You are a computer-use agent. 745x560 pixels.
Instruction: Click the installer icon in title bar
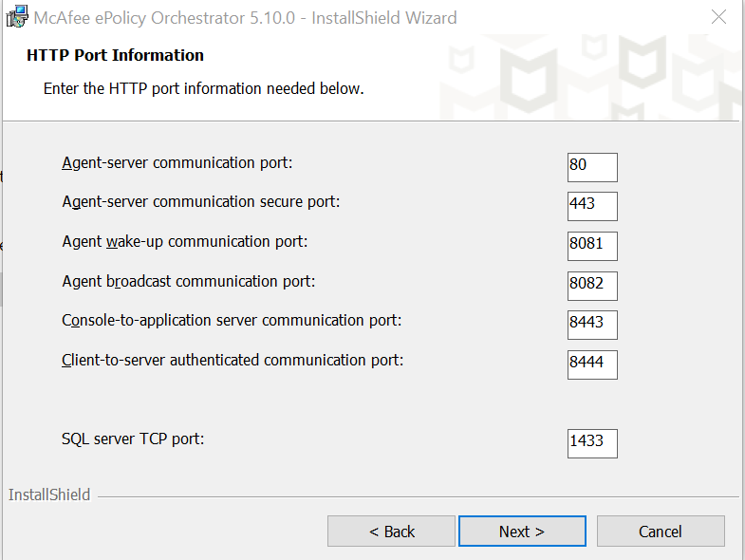16,17
